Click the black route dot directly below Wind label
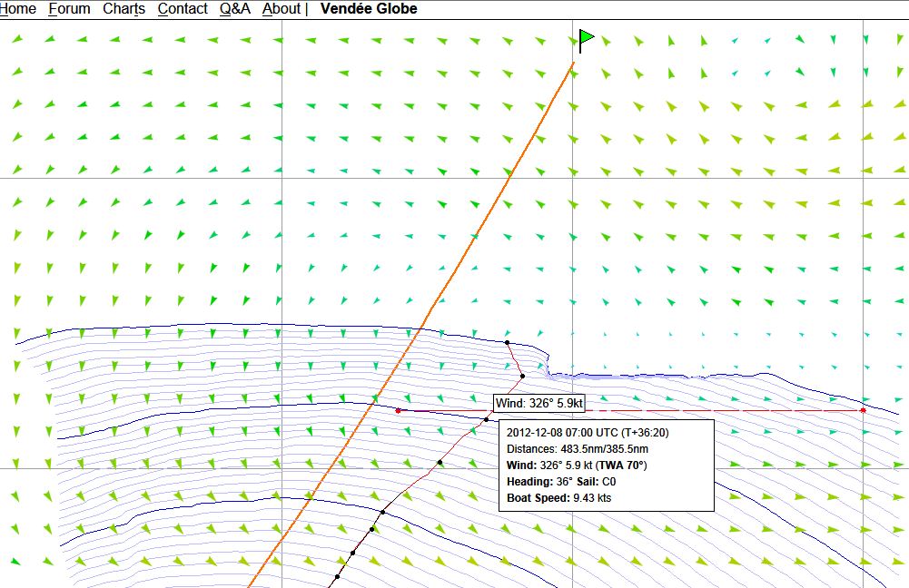The width and height of the screenshot is (909, 588). pyautogui.click(x=487, y=420)
